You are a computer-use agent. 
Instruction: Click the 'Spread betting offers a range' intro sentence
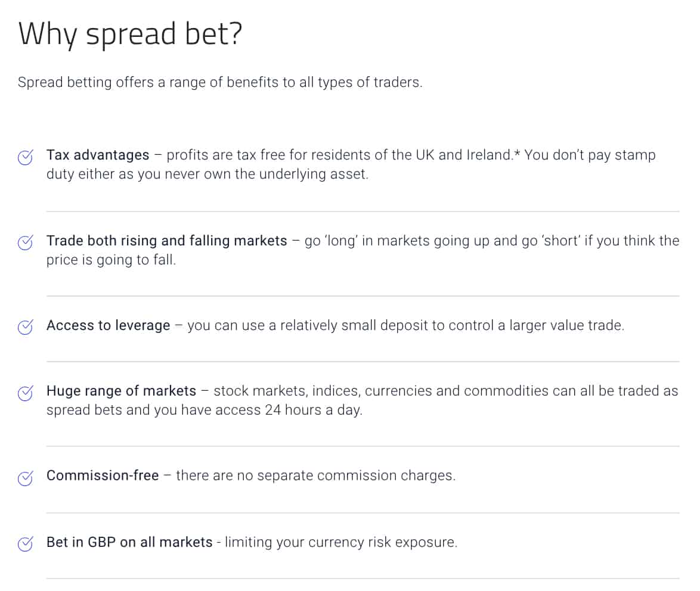coord(219,82)
